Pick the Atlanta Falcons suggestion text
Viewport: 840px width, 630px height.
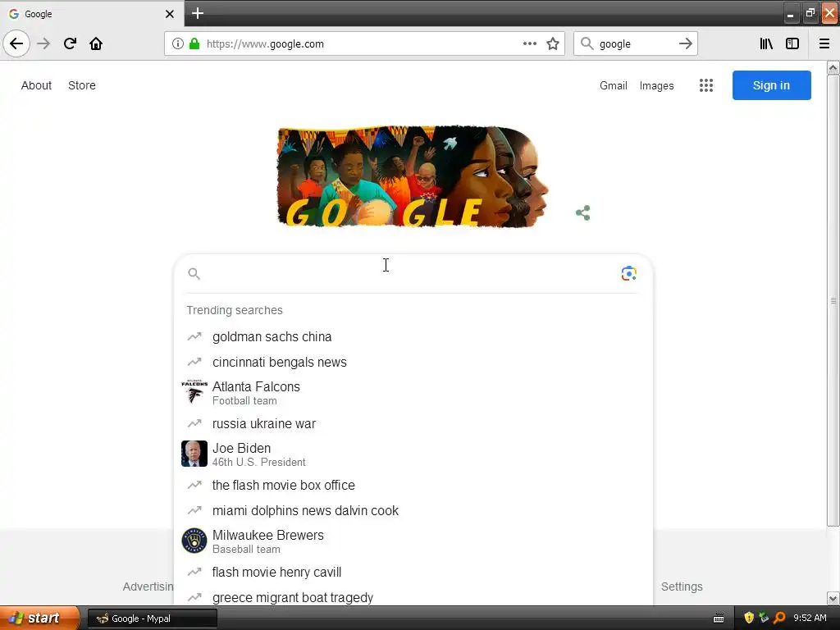256,386
